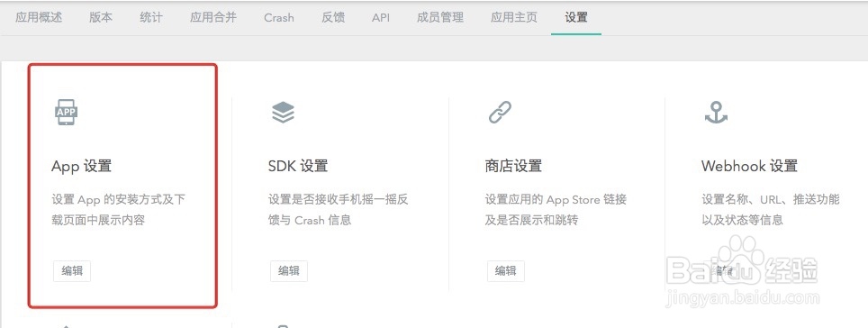The width and height of the screenshot is (868, 328).
Task: Open the 应用主页 tab
Action: pyautogui.click(x=514, y=18)
